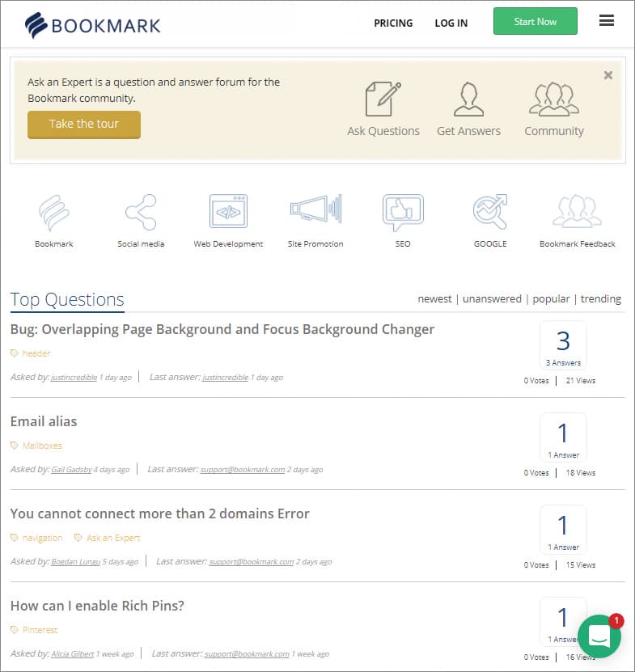Viewport: 635px width, 672px height.
Task: Open the Overlapping Page Background bug question
Action: 222,329
